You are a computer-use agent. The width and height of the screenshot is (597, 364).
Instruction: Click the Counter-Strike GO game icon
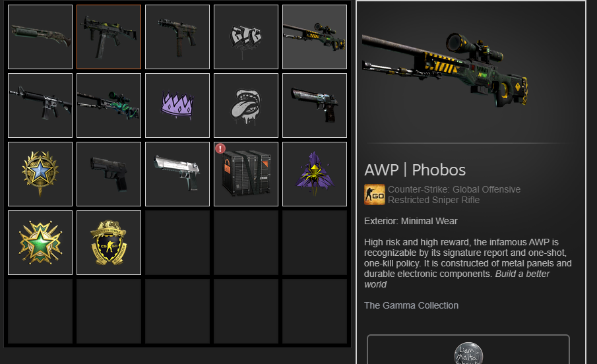click(374, 195)
